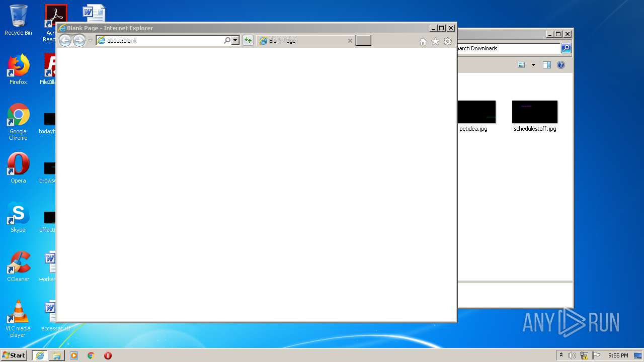Open a new tab in Internet Explorer
644x362 pixels.
(x=363, y=41)
